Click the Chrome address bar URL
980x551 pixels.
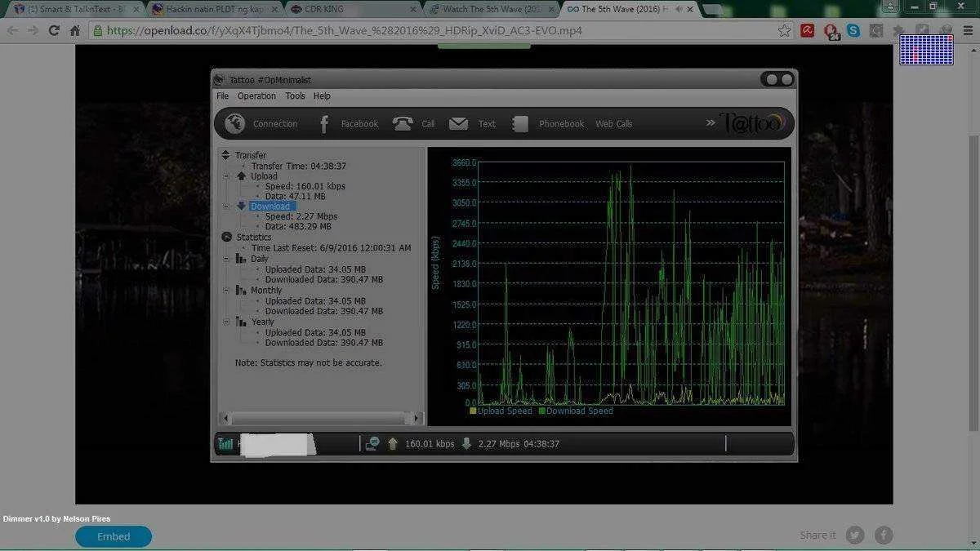click(344, 31)
